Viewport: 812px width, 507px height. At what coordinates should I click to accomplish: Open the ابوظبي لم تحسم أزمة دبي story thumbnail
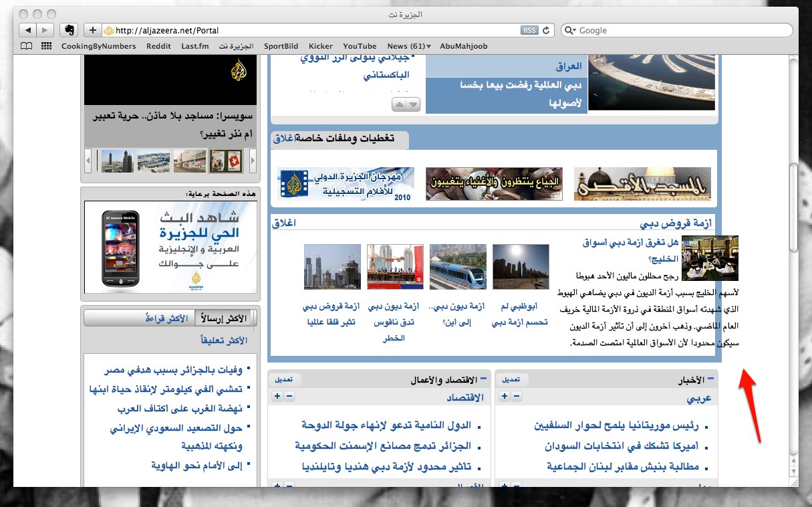(x=521, y=266)
